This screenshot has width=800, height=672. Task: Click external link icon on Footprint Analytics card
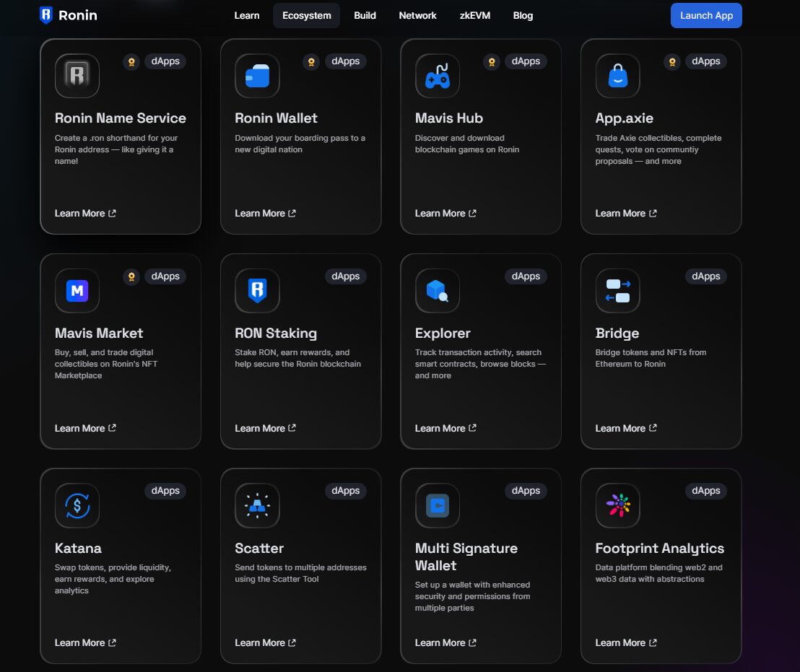point(653,642)
